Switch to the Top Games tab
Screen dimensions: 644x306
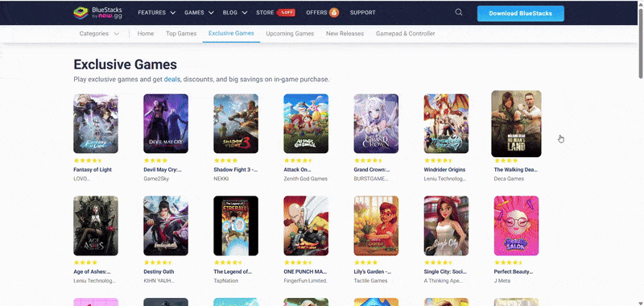(x=181, y=34)
